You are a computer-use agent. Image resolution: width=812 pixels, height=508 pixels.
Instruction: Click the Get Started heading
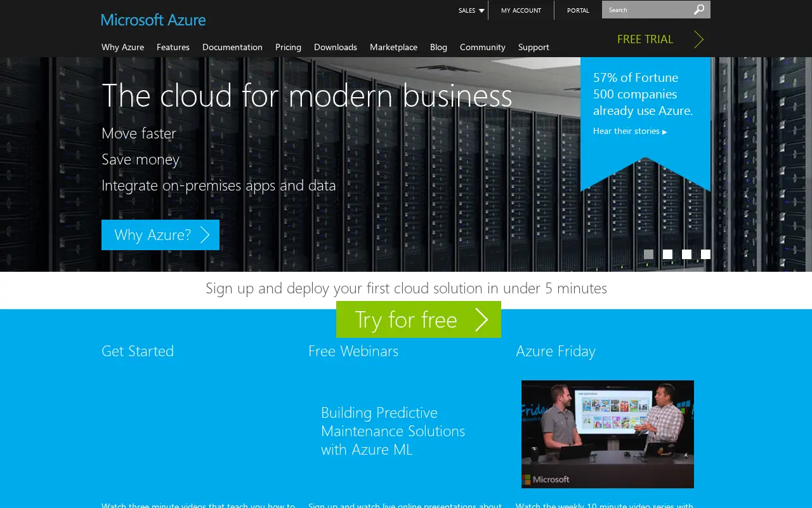pos(138,351)
